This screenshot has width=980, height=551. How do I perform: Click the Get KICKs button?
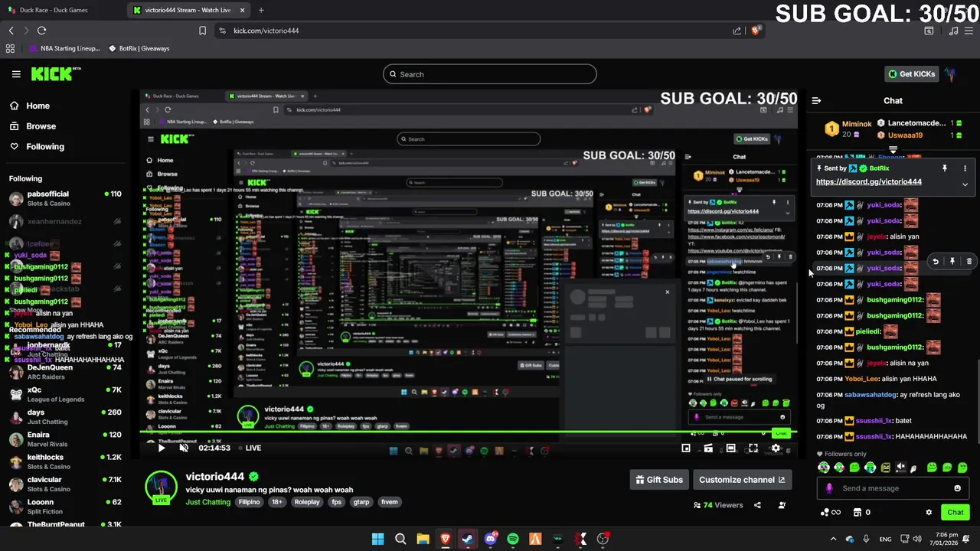[911, 74]
